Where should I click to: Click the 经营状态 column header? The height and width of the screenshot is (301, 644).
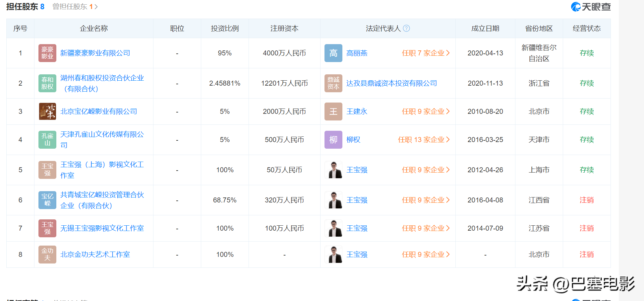[x=587, y=29]
